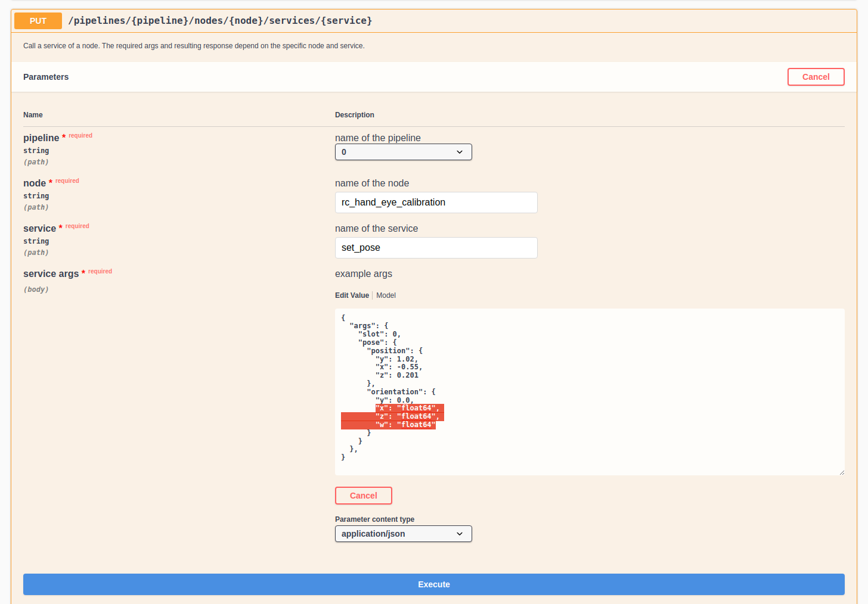Click the textarea resize grip icon
This screenshot has width=868, height=604.
coord(841,472)
